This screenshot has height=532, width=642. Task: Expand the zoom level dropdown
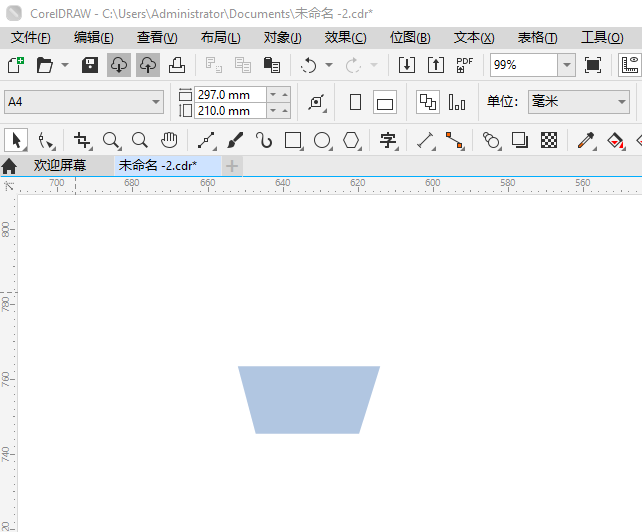click(567, 65)
